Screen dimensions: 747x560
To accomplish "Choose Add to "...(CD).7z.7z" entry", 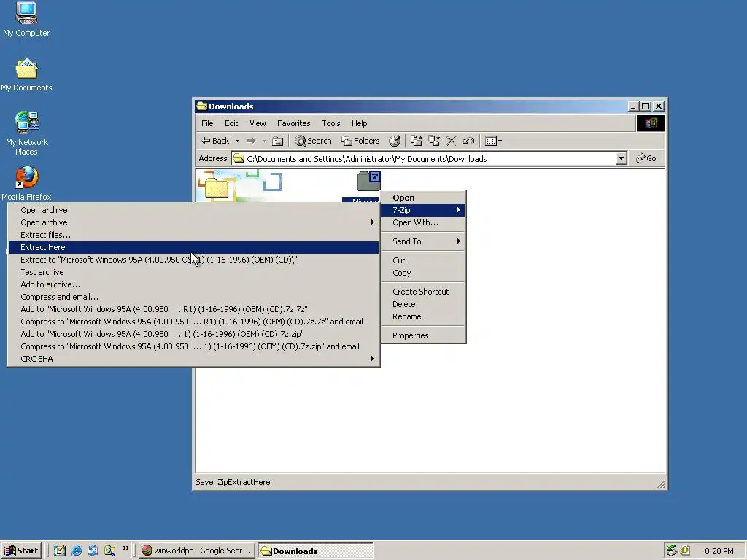I will pyautogui.click(x=193, y=309).
